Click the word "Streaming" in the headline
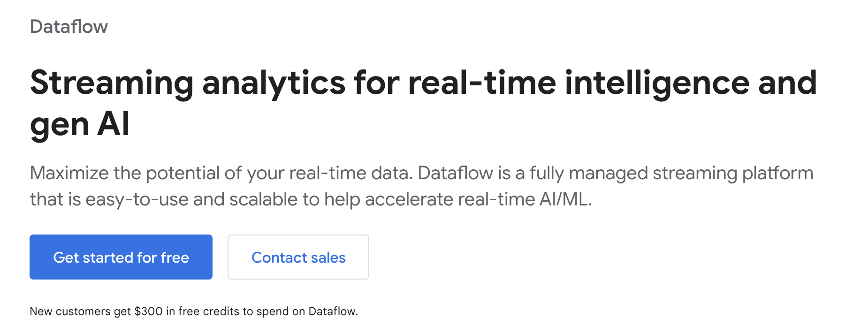This screenshot has width=868, height=333. click(112, 83)
